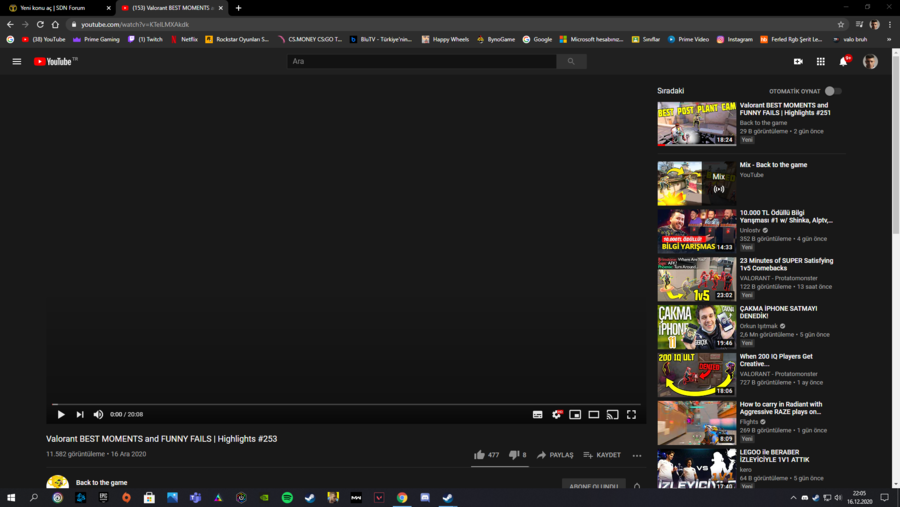This screenshot has height=507, width=900.
Task: Enable theater mode view
Action: 593,415
